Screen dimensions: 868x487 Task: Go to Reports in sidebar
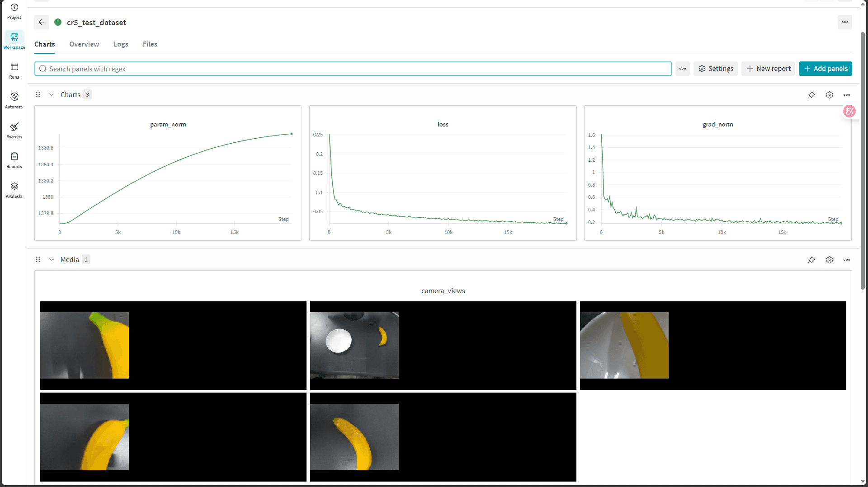tap(14, 160)
